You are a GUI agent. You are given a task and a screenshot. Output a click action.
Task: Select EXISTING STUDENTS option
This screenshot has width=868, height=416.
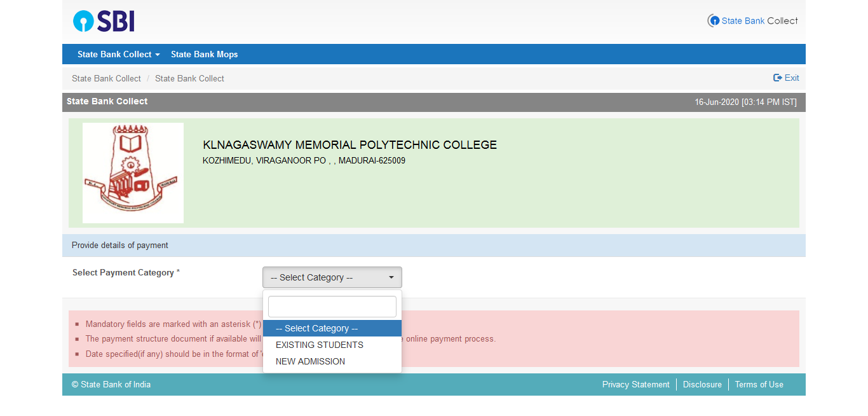[332, 345]
